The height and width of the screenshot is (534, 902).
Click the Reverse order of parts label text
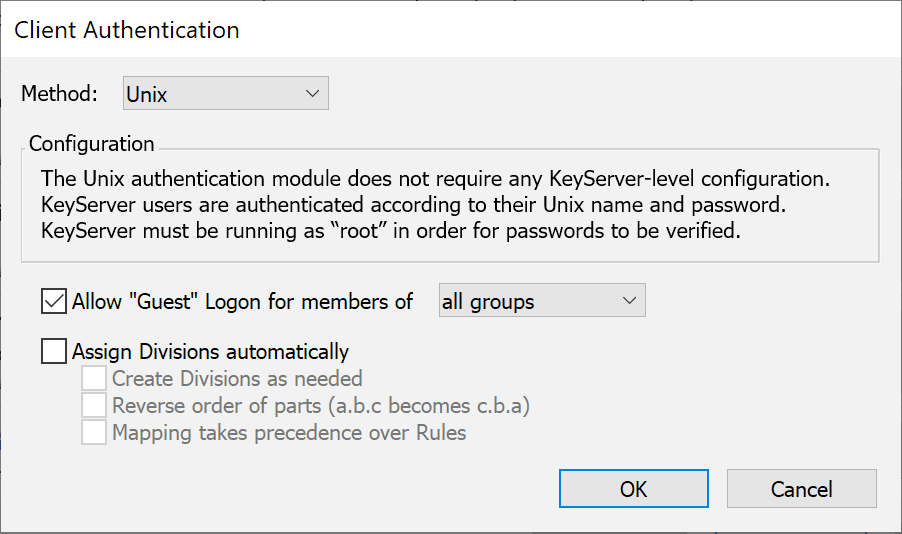(320, 406)
